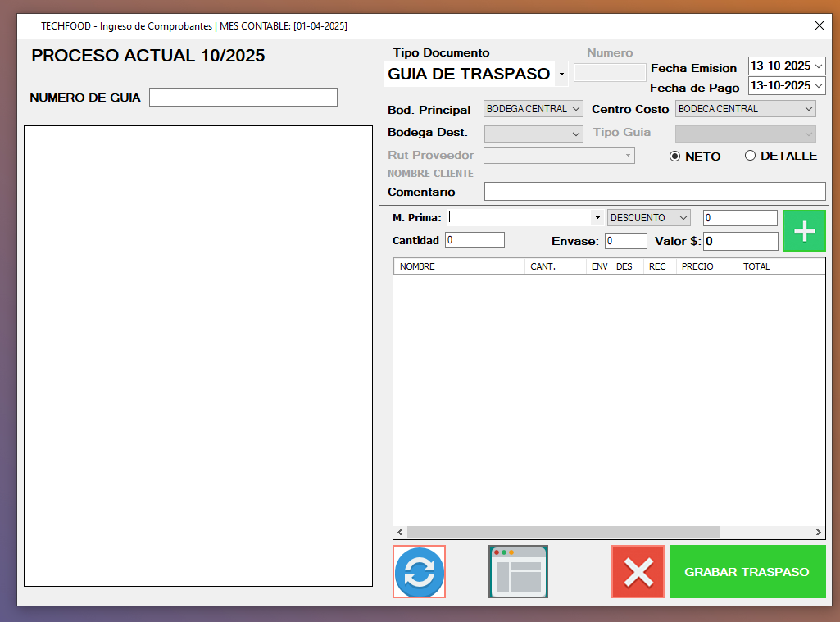840x622 pixels.
Task: Select the DETALLE radio option
Action: click(x=750, y=156)
